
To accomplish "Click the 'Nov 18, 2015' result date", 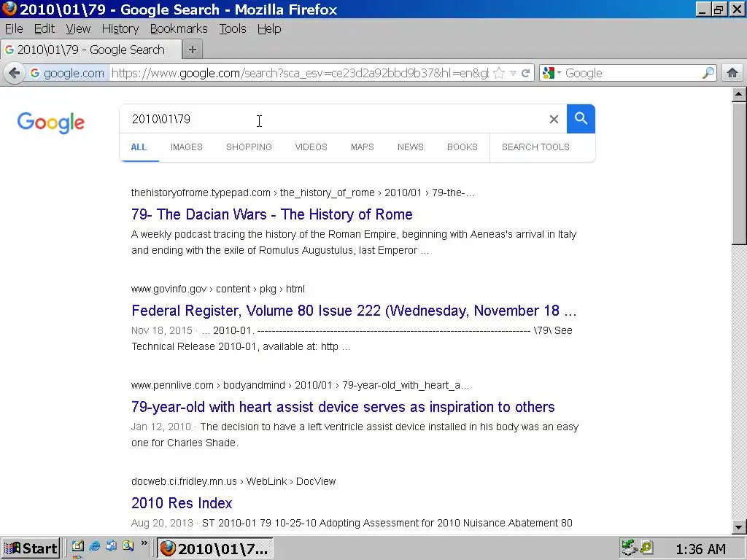I will [x=161, y=330].
